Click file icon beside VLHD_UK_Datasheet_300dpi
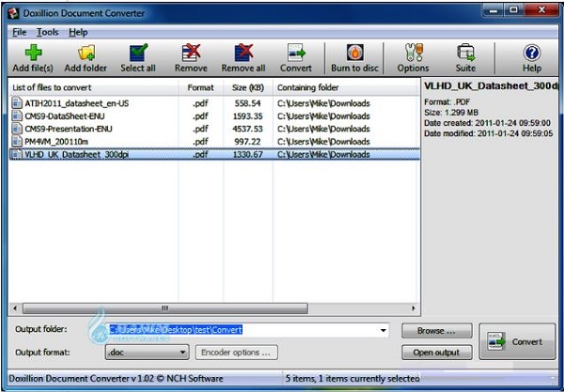564x392 pixels. click(17, 154)
